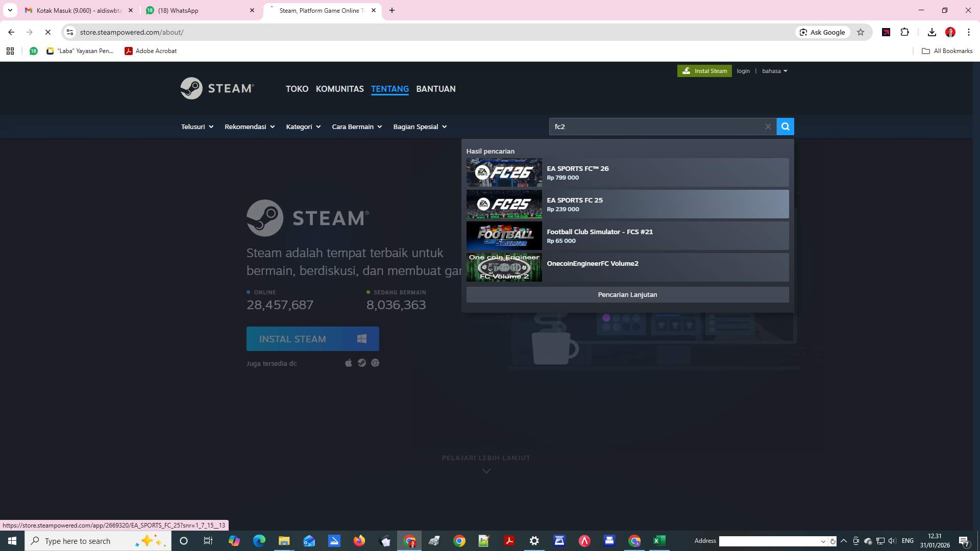The height and width of the screenshot is (551, 980).
Task: Clear the 'fc2' search with the X icon
Action: click(x=768, y=126)
